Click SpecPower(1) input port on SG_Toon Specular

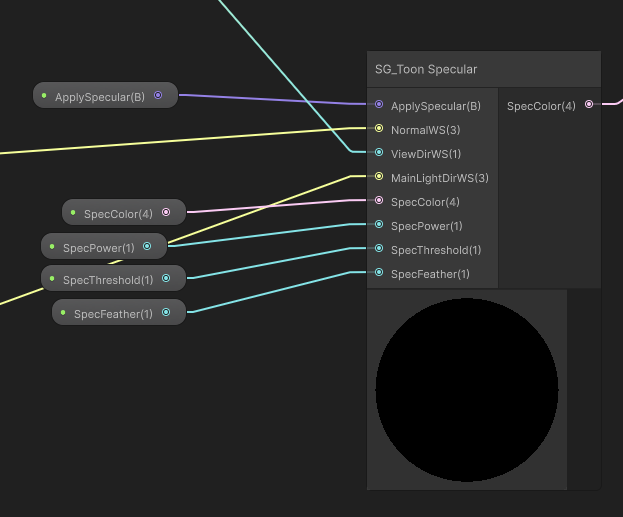tap(379, 224)
